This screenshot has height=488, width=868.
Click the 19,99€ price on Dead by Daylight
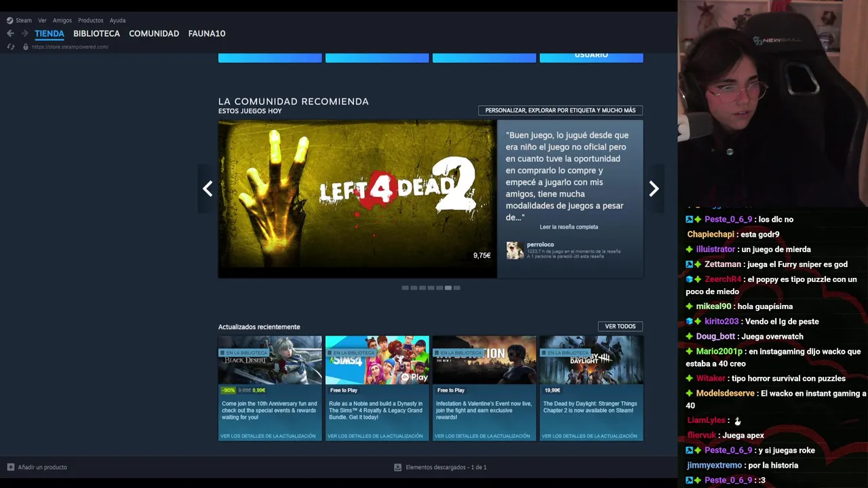(x=553, y=390)
